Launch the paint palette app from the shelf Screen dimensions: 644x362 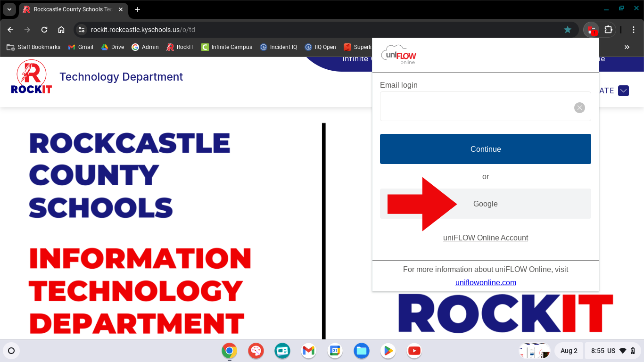pyautogui.click(x=256, y=351)
